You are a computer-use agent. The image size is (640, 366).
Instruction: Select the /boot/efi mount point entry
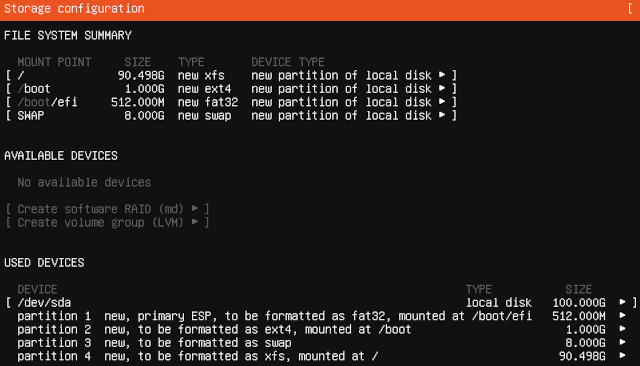point(231,102)
